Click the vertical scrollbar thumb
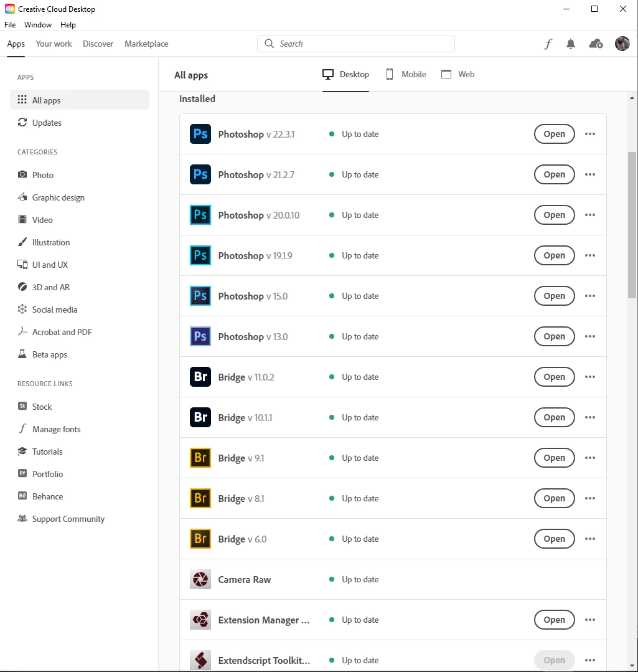This screenshot has width=638, height=672. pyautogui.click(x=632, y=225)
